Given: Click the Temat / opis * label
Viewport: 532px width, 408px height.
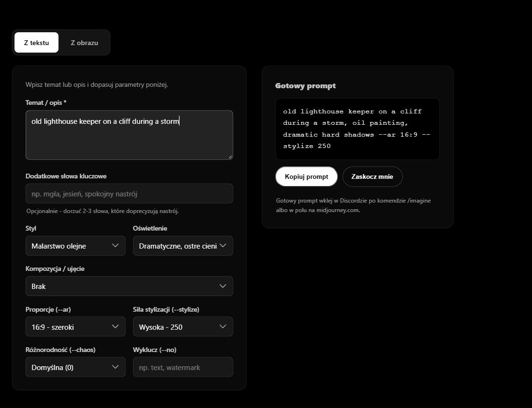Looking at the screenshot, I should click(x=46, y=102).
